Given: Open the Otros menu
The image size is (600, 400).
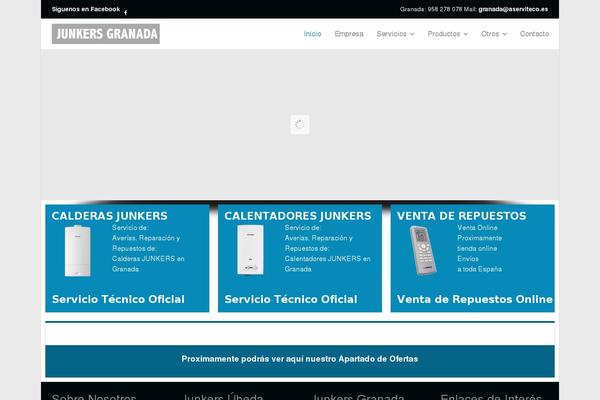Looking at the screenshot, I should [490, 34].
